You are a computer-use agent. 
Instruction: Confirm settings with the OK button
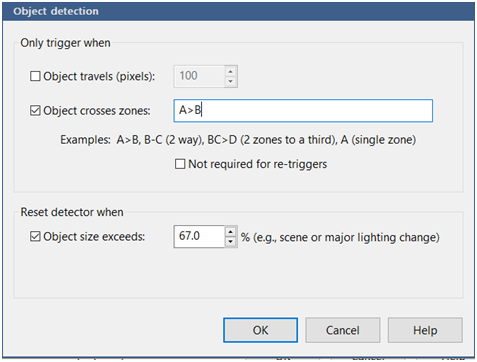(260, 330)
